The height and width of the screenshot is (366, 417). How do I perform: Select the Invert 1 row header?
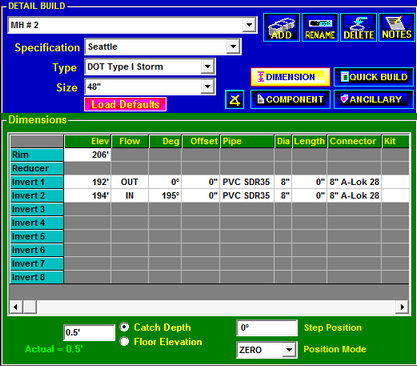click(37, 182)
